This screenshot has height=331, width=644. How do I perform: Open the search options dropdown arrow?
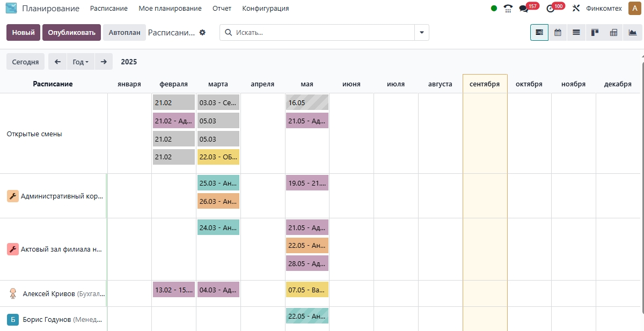[x=422, y=33]
